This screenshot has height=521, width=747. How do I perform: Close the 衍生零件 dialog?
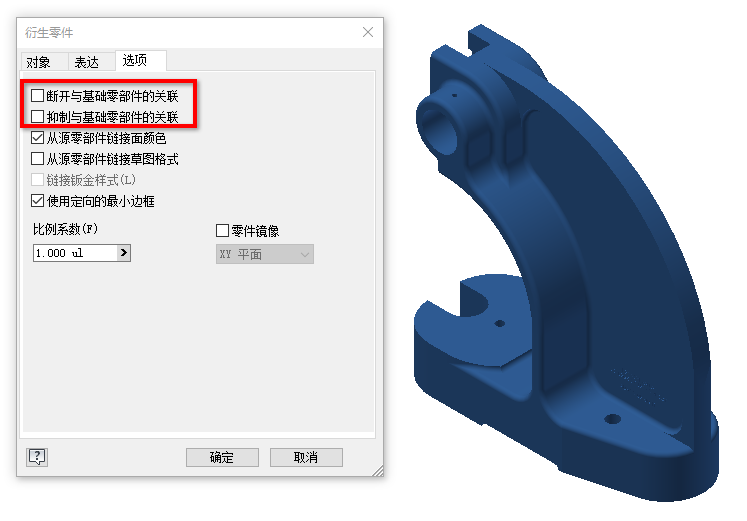(368, 32)
